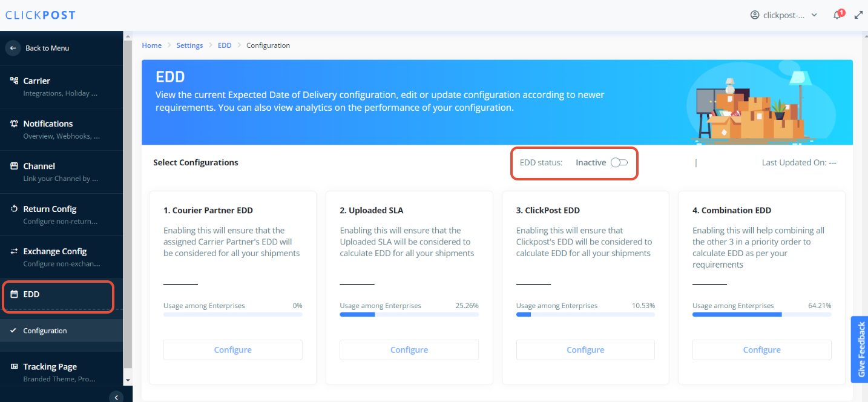This screenshot has width=868, height=402.
Task: Click Courier Partner EDD 0% usage bar
Action: pyautogui.click(x=232, y=315)
